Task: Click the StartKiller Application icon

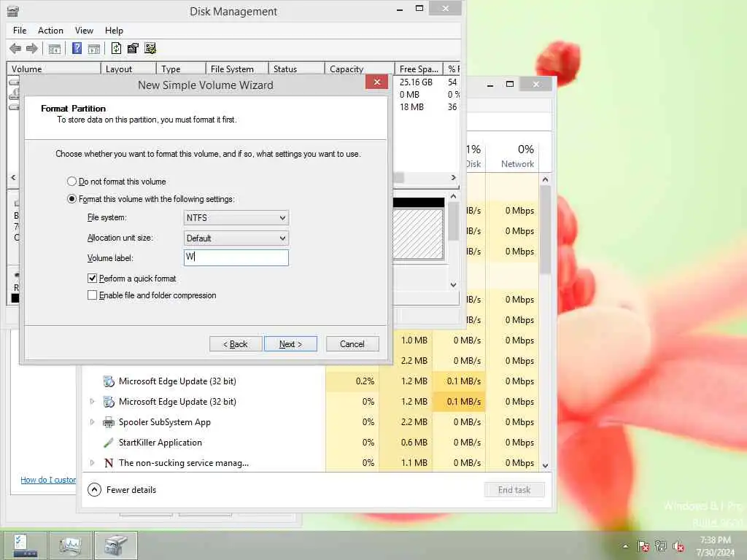Action: pos(109,443)
